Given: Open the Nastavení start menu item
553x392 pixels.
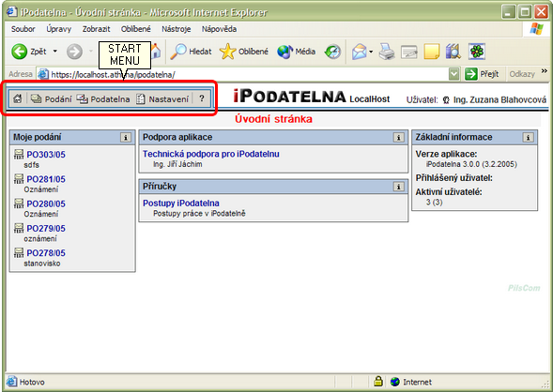Looking at the screenshot, I should (162, 99).
